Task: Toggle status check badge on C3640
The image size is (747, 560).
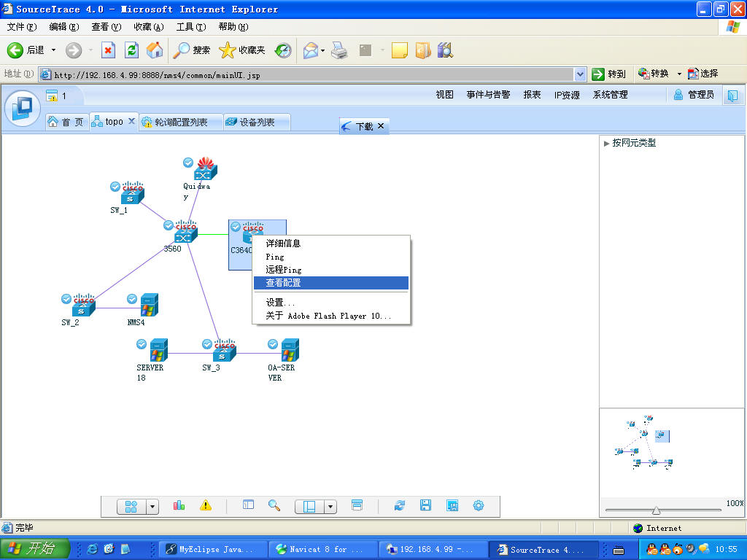Action: coord(236,227)
